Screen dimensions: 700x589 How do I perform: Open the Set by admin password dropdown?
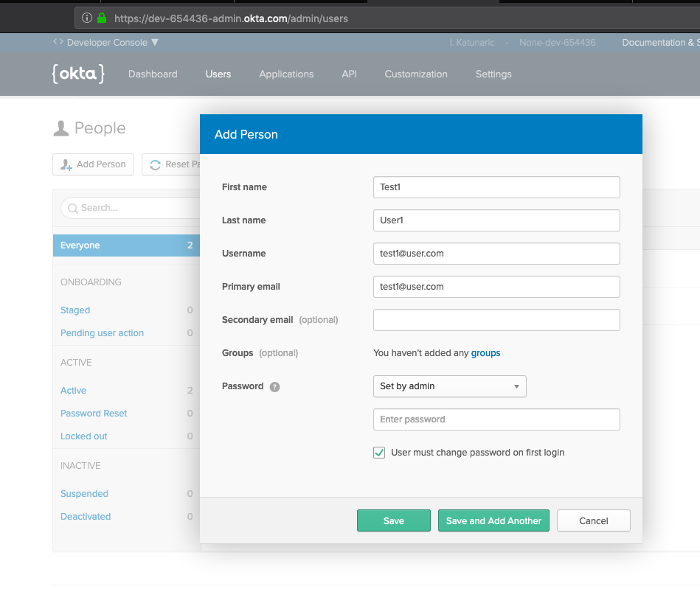click(449, 386)
